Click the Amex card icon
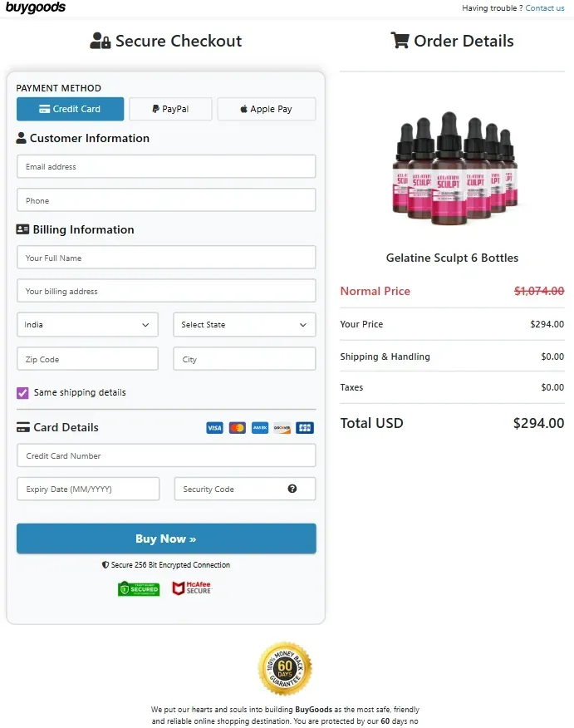Screen dimensions: 574x728 click(260, 428)
